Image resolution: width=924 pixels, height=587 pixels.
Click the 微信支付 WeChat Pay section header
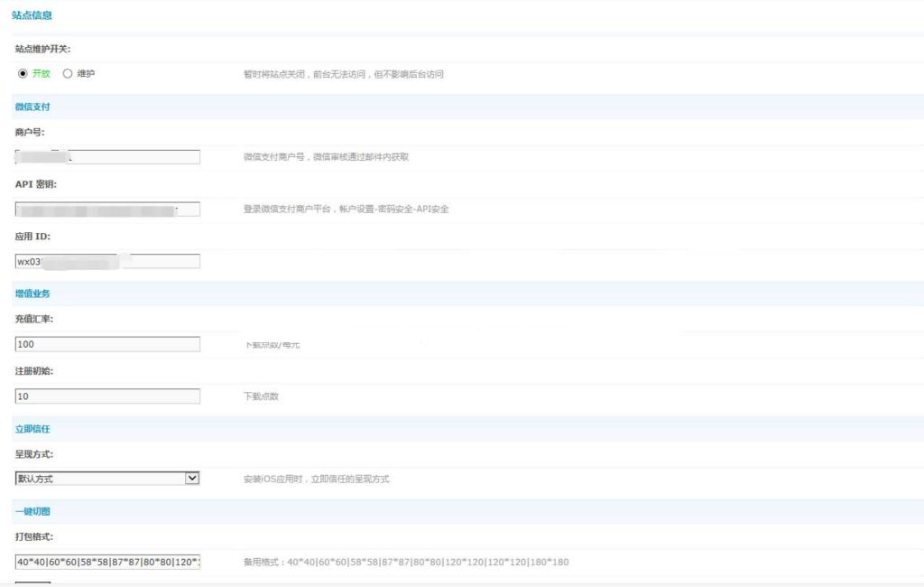[x=32, y=107]
